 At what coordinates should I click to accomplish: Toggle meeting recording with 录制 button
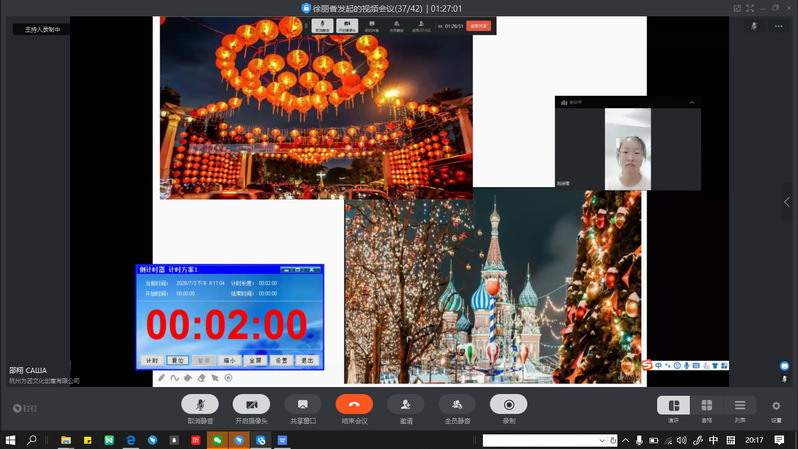(x=508, y=405)
